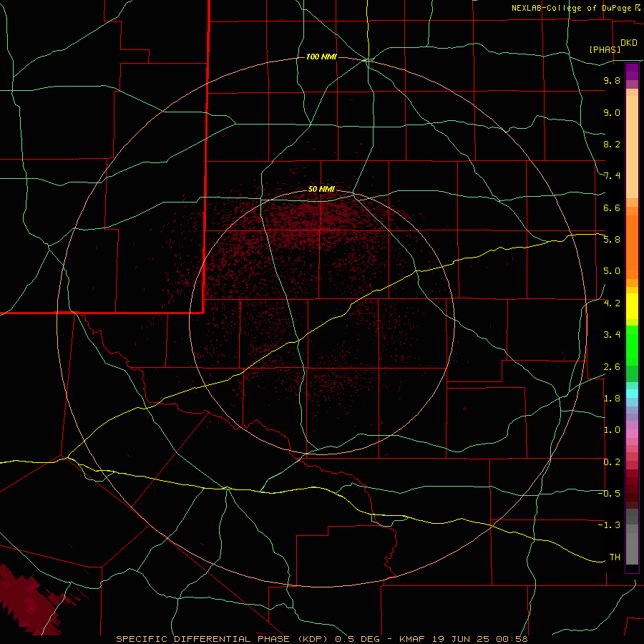The width and height of the screenshot is (644, 644).
Task: Click the 4.2 value on the color scale
Action: 612,303
